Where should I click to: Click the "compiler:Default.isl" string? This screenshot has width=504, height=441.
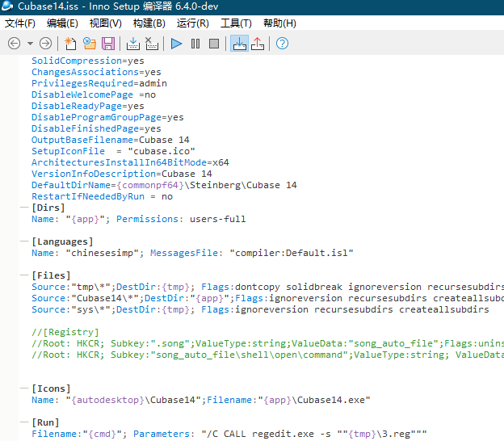(x=292, y=253)
